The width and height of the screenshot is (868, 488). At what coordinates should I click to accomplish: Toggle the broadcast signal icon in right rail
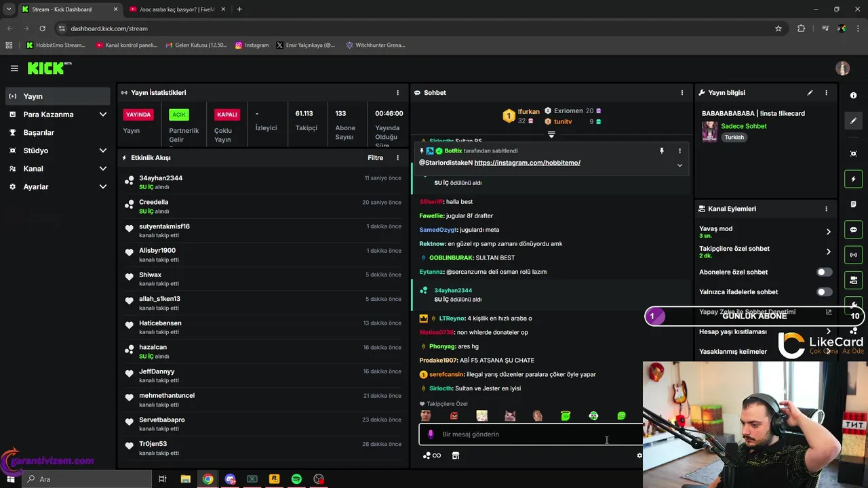pos(854,255)
